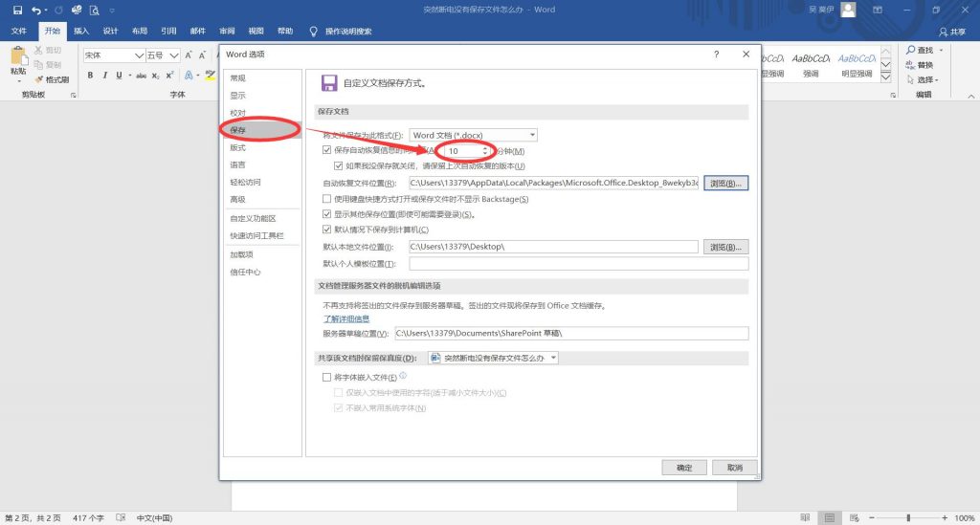
Task: Open the clipboard group dialog launcher
Action: point(73,95)
